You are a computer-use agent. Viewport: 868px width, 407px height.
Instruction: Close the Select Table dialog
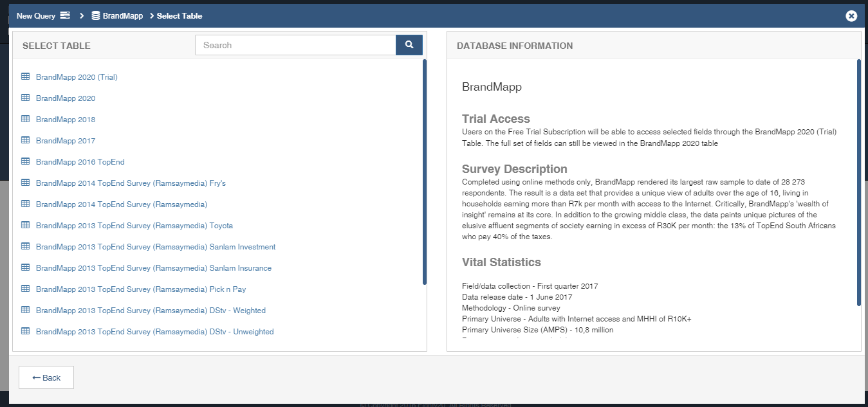click(x=851, y=16)
